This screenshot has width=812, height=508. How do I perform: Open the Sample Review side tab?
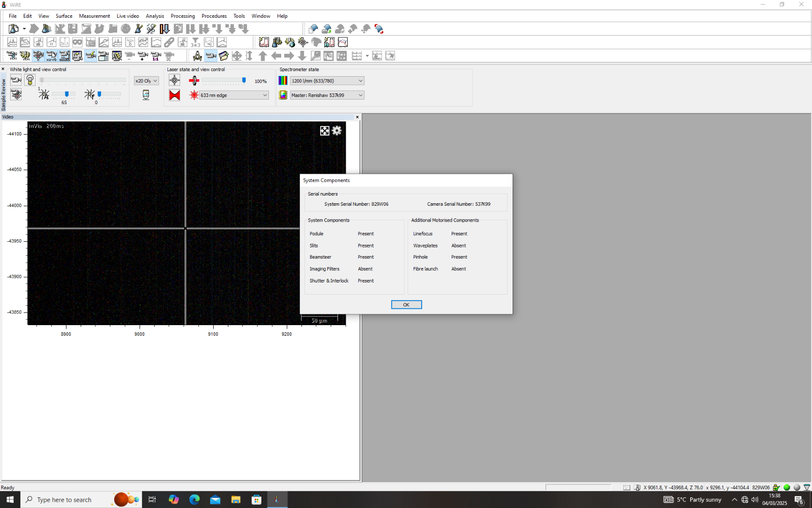(4, 94)
